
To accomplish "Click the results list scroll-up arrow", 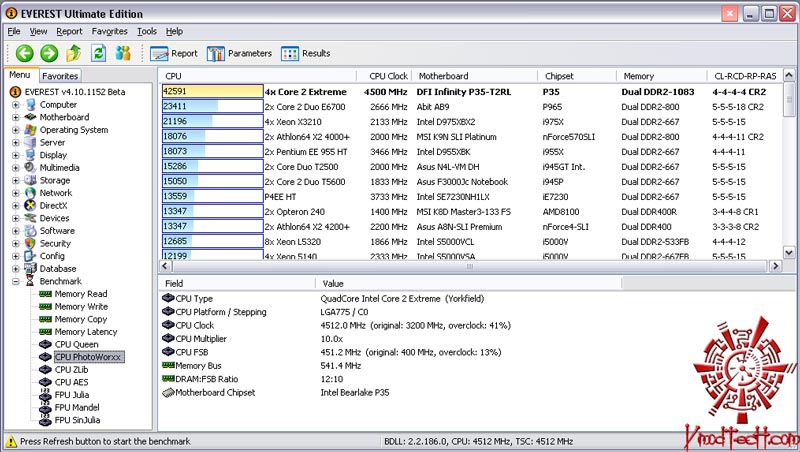I will pyautogui.click(x=789, y=76).
